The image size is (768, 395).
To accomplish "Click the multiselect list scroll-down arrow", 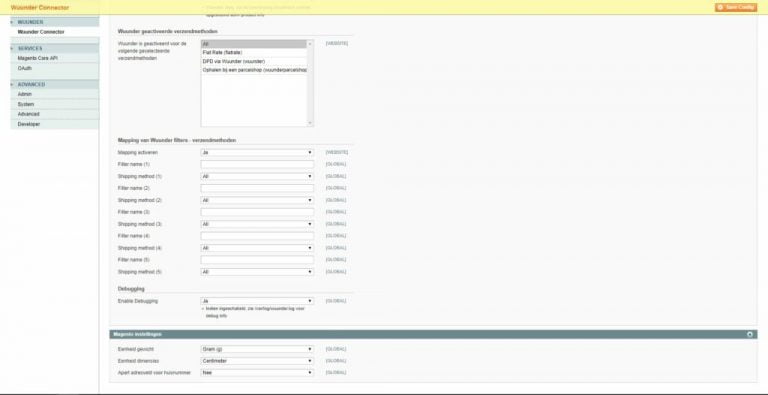I will pos(310,123).
